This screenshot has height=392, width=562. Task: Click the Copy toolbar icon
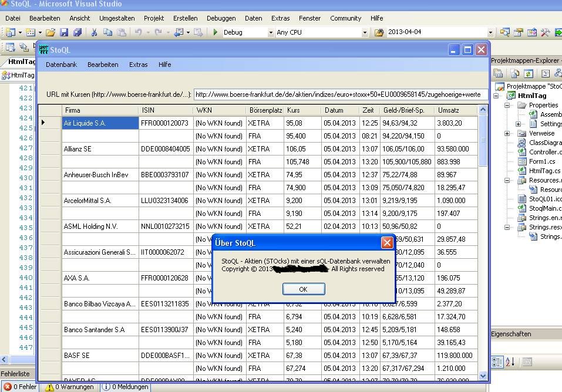coord(107,32)
